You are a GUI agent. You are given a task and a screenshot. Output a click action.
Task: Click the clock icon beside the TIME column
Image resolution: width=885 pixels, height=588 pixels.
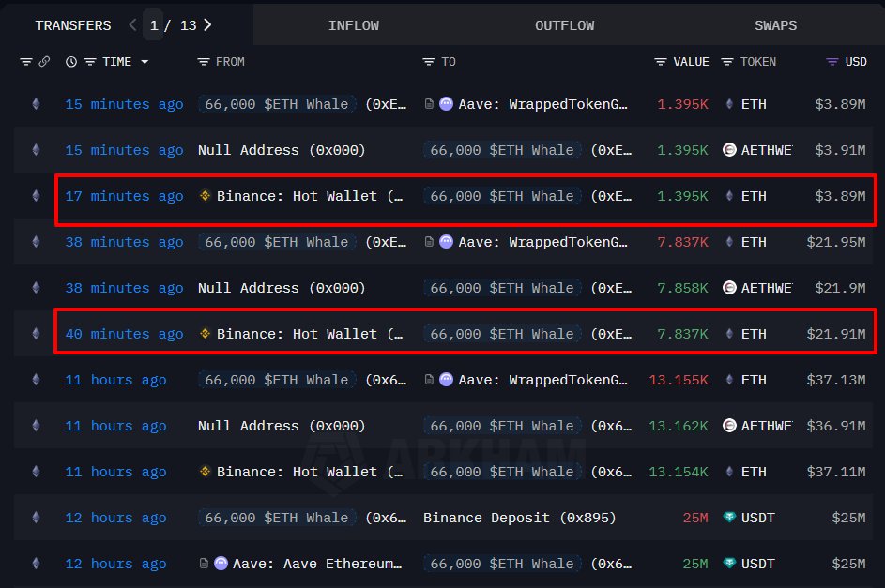pyautogui.click(x=71, y=61)
